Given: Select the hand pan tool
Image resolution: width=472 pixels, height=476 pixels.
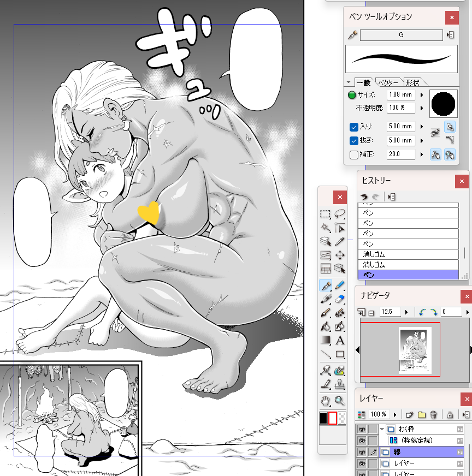Looking at the screenshot, I should point(325,401).
